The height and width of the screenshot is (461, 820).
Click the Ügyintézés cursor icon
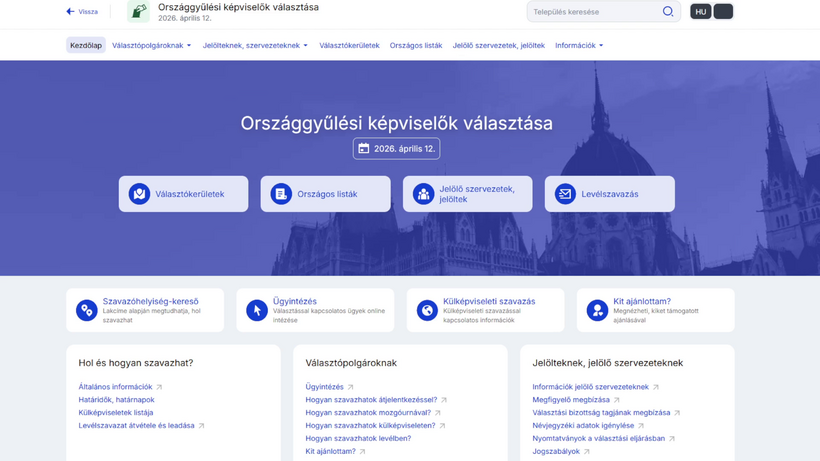pyautogui.click(x=257, y=310)
